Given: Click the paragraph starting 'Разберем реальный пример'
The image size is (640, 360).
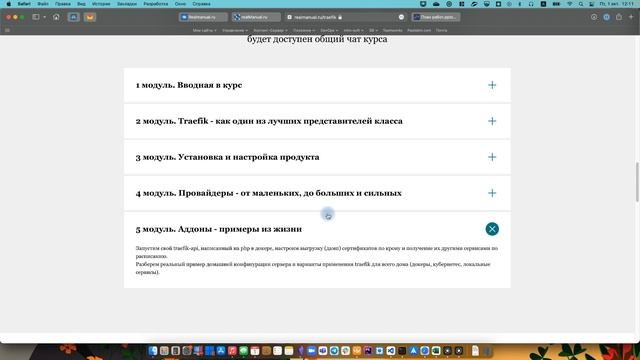Looking at the screenshot, I should pyautogui.click(x=313, y=268).
